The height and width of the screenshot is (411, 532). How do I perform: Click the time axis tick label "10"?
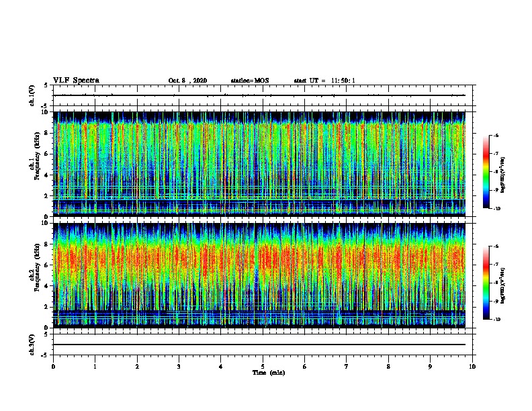[x=472, y=367]
